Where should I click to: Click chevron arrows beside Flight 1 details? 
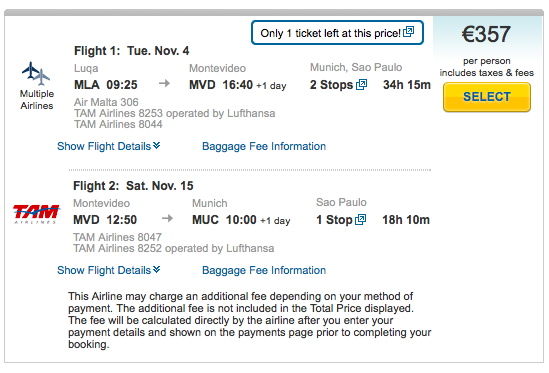coord(157,145)
